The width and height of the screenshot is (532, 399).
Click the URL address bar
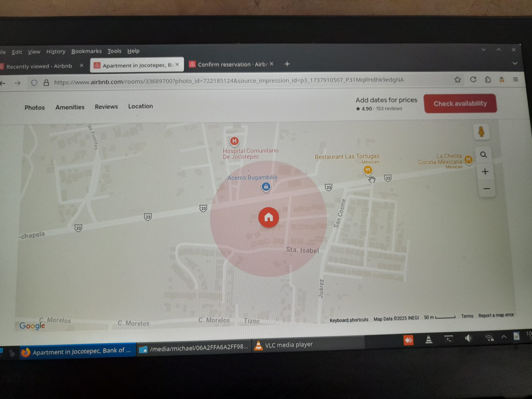228,81
